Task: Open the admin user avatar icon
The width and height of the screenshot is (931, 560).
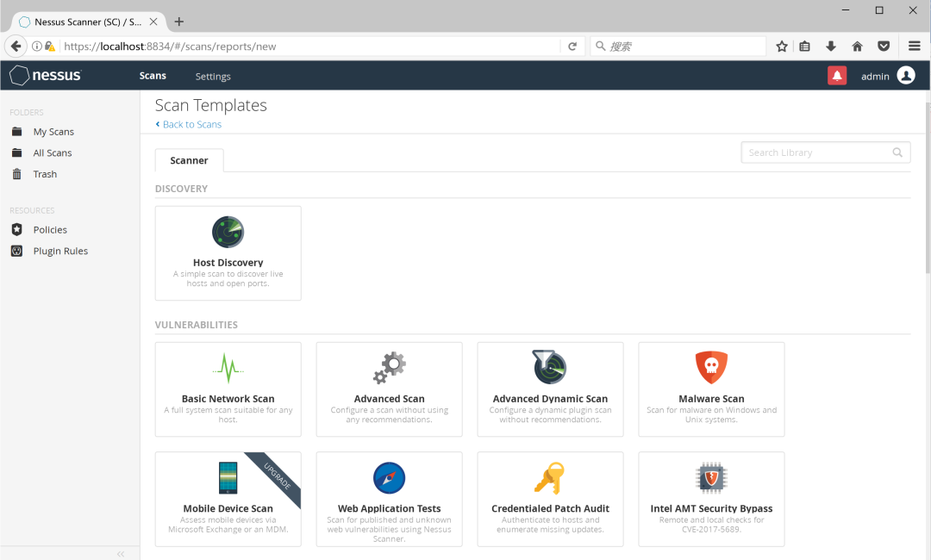Action: tap(905, 75)
